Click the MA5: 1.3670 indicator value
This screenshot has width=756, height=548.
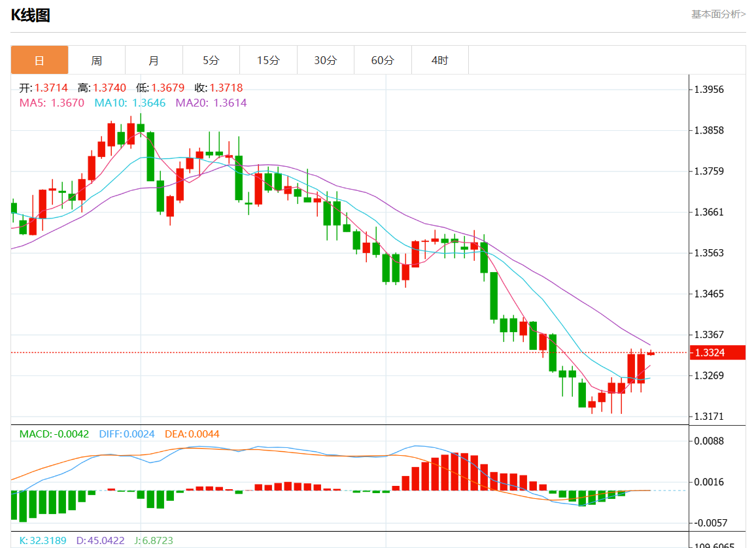click(x=52, y=103)
